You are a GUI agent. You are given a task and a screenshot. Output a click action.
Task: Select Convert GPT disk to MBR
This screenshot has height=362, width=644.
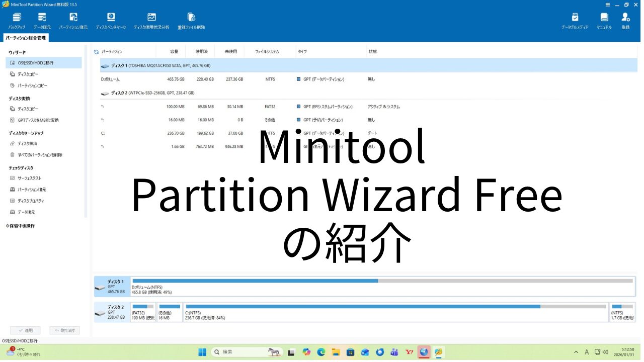pos(38,120)
